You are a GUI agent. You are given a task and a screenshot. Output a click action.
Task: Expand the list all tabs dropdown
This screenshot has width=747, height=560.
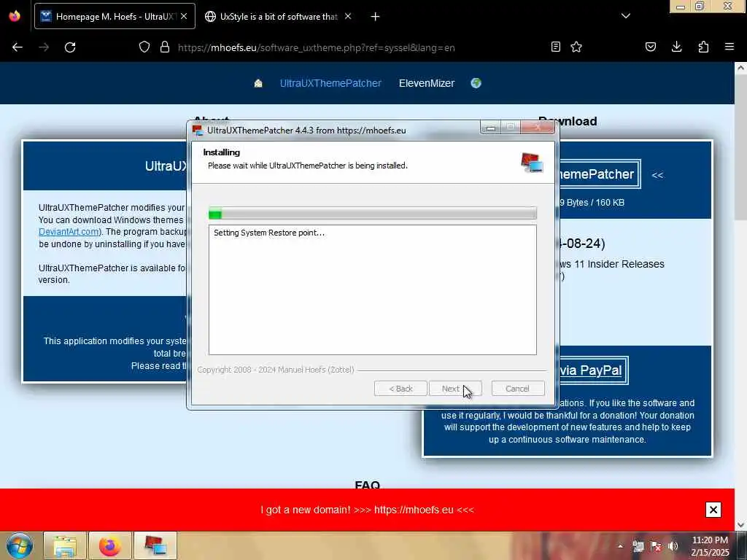626,16
